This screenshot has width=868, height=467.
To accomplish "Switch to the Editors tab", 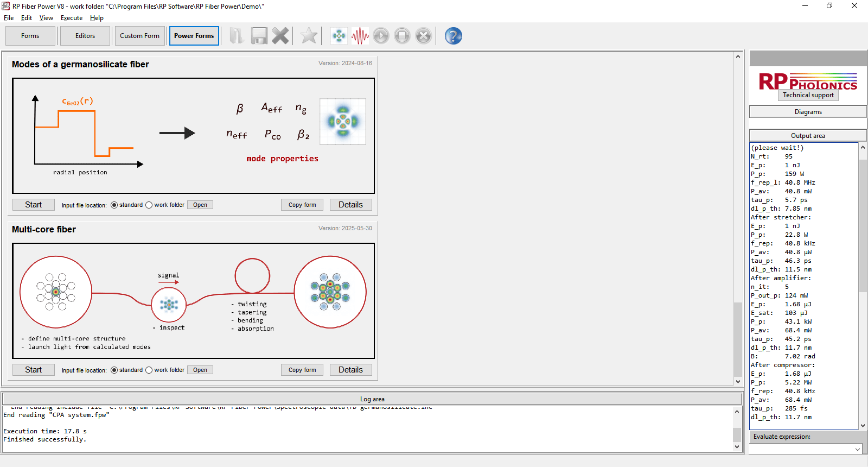I will pos(85,36).
